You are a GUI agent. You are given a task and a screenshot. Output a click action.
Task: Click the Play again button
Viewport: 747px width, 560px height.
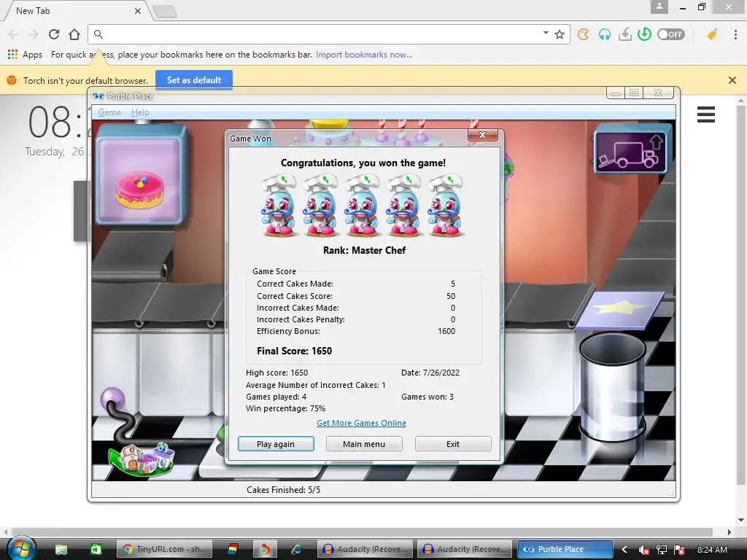point(276,444)
